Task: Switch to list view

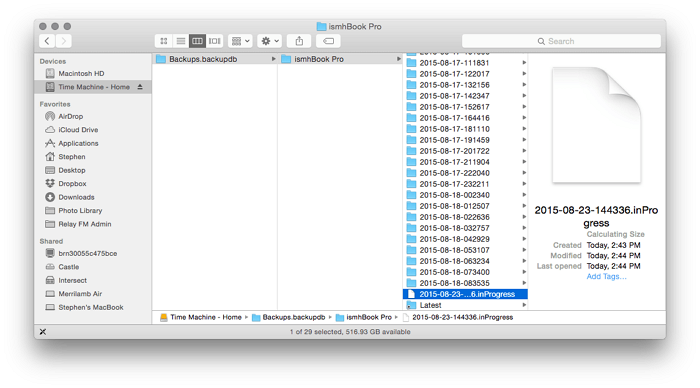Action: (180, 41)
